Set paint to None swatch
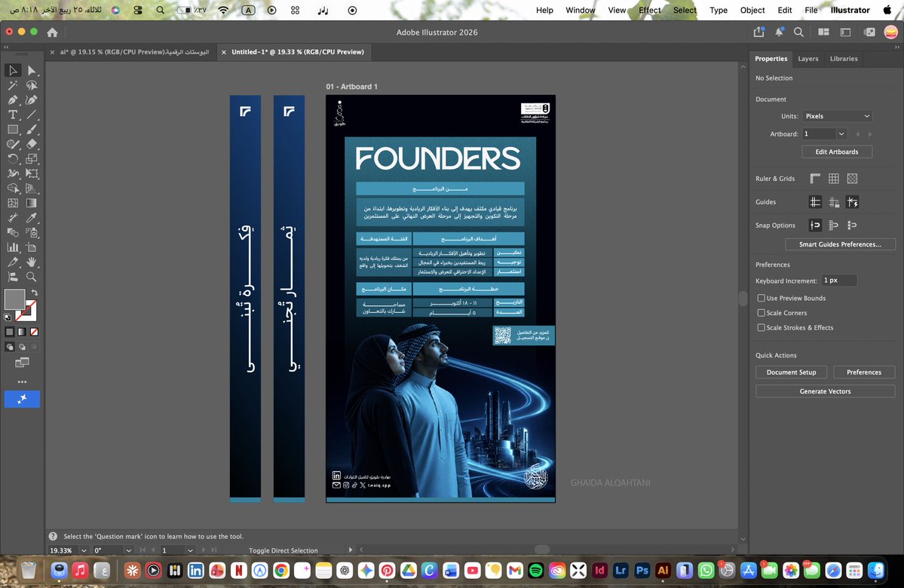904x588 pixels. (x=34, y=332)
